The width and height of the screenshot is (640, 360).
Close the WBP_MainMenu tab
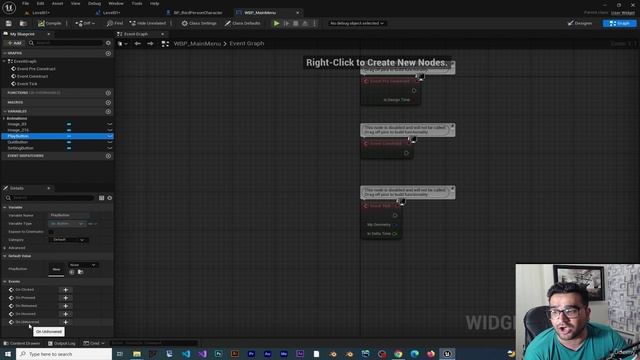[297, 13]
